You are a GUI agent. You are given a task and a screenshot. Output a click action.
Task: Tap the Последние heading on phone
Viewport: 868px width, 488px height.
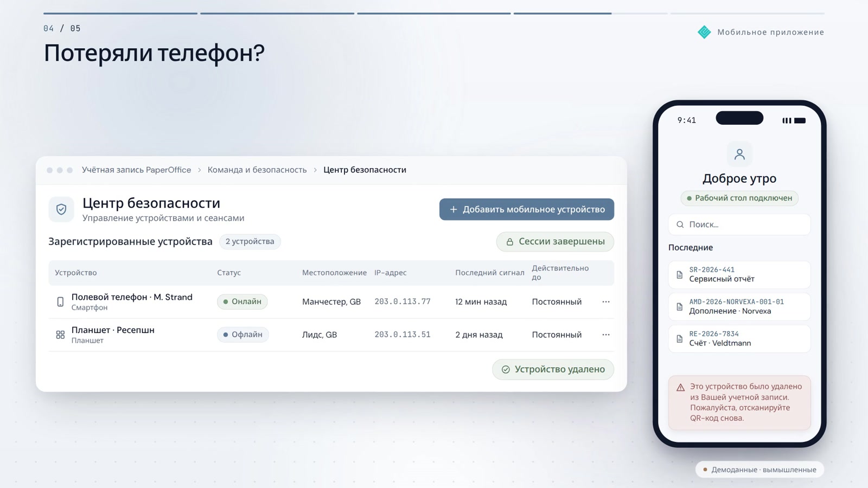[691, 247]
